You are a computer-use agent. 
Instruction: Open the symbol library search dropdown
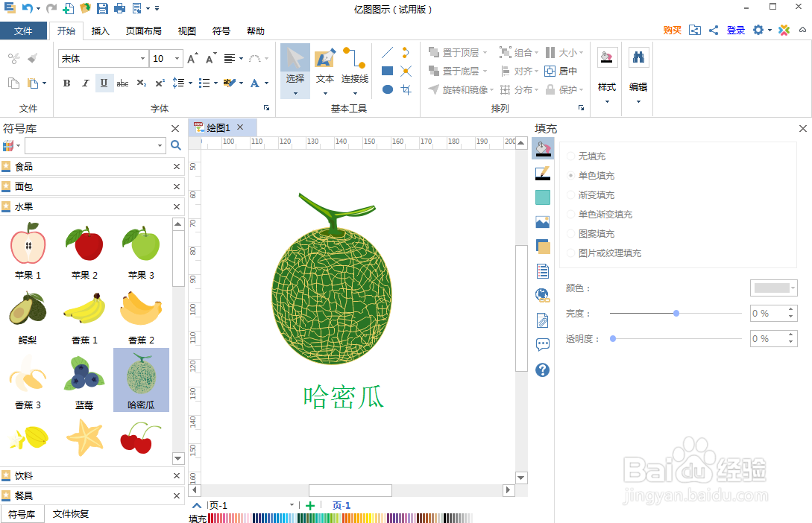coord(160,145)
